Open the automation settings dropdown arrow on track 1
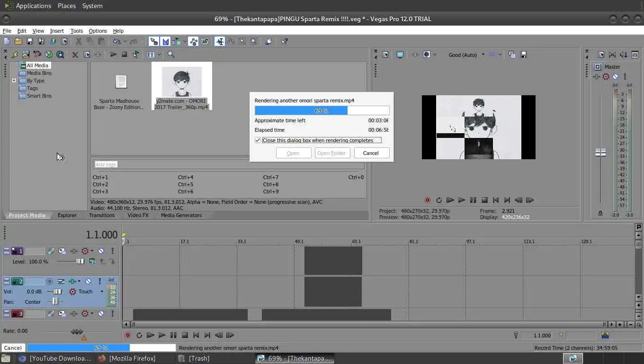 coord(92,251)
